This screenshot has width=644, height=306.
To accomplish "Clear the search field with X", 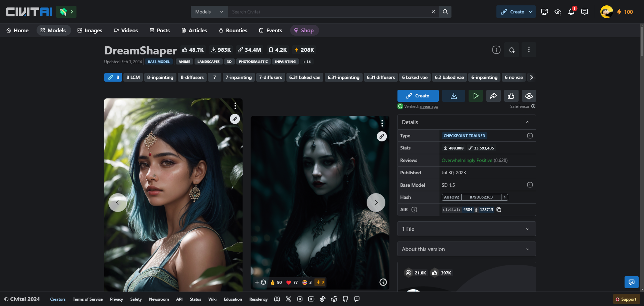I will [x=433, y=12].
